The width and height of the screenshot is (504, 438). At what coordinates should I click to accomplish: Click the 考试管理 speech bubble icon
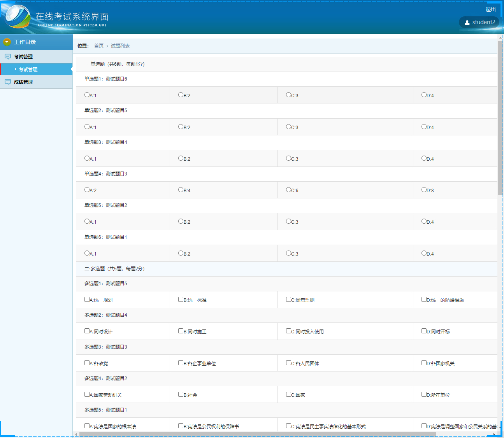[7, 56]
